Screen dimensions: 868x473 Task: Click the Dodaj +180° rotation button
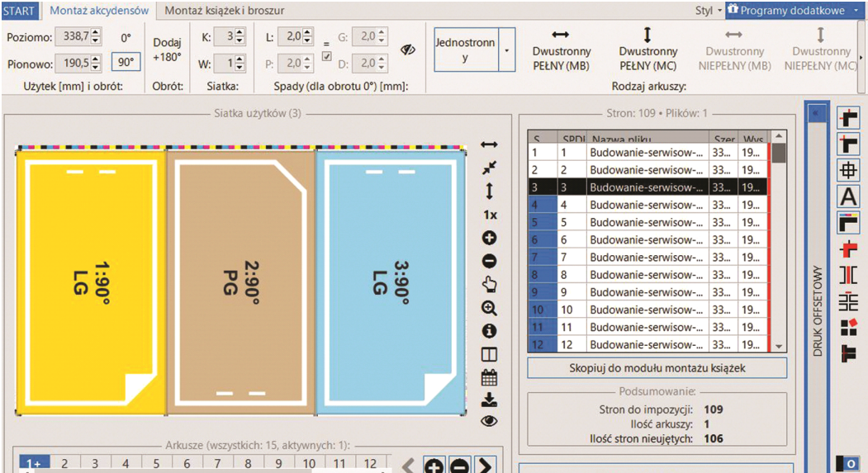pyautogui.click(x=168, y=50)
